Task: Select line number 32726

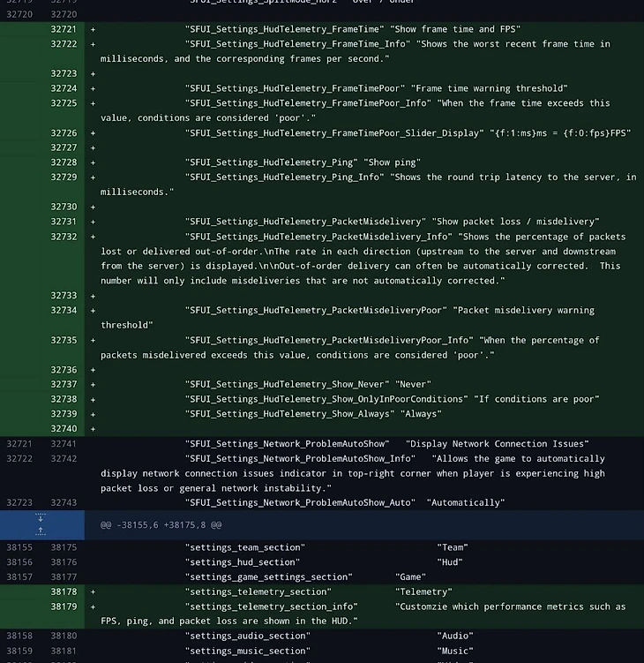Action: click(x=64, y=133)
